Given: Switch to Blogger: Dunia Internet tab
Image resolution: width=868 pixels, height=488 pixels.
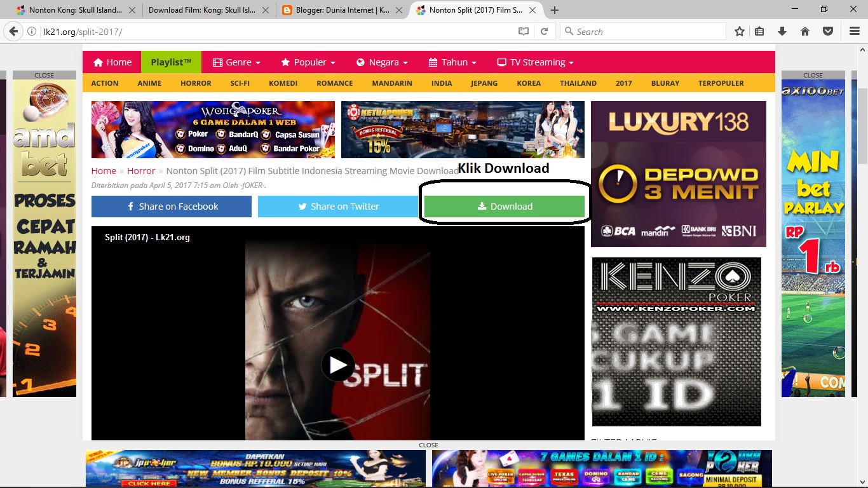Looking at the screenshot, I should tap(343, 10).
